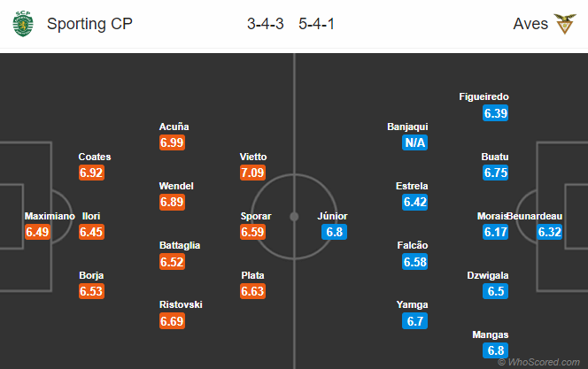Click the 5-4-1 formation label
This screenshot has height=369, width=588.
pos(316,24)
